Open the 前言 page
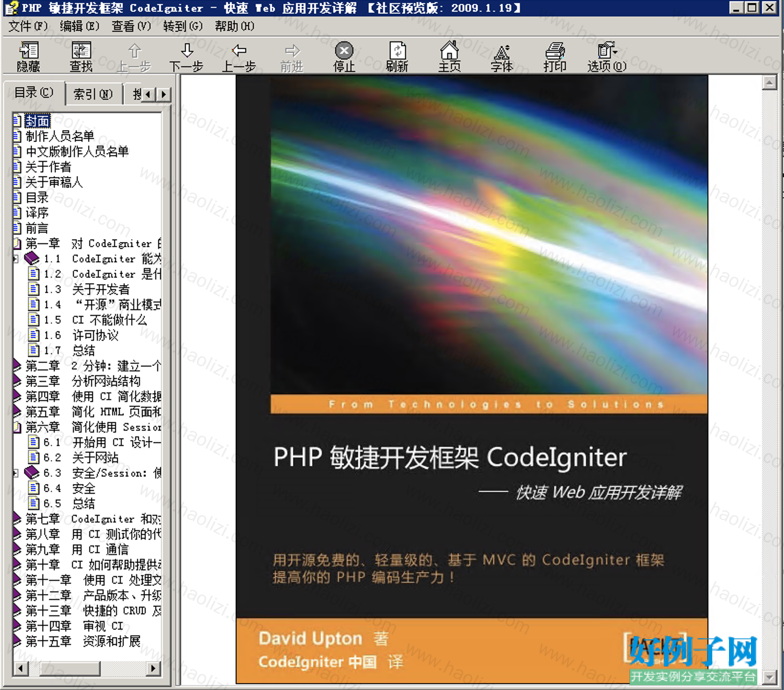The image size is (784, 690). (36, 228)
